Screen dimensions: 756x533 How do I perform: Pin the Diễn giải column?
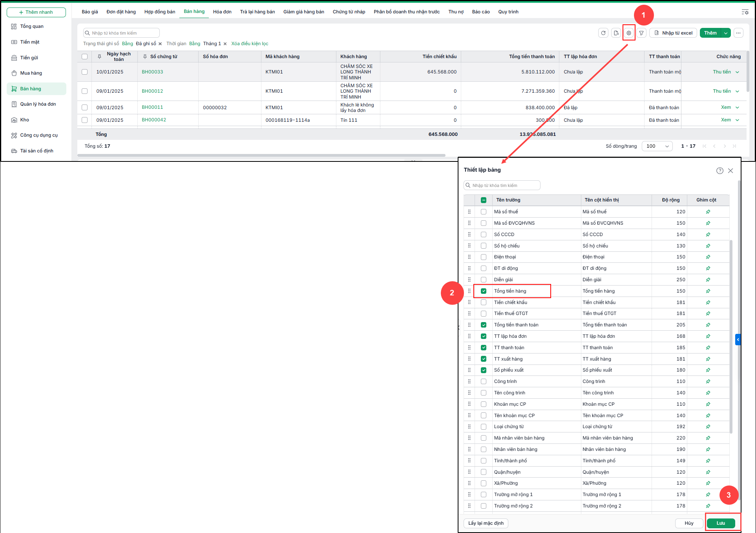(x=708, y=280)
